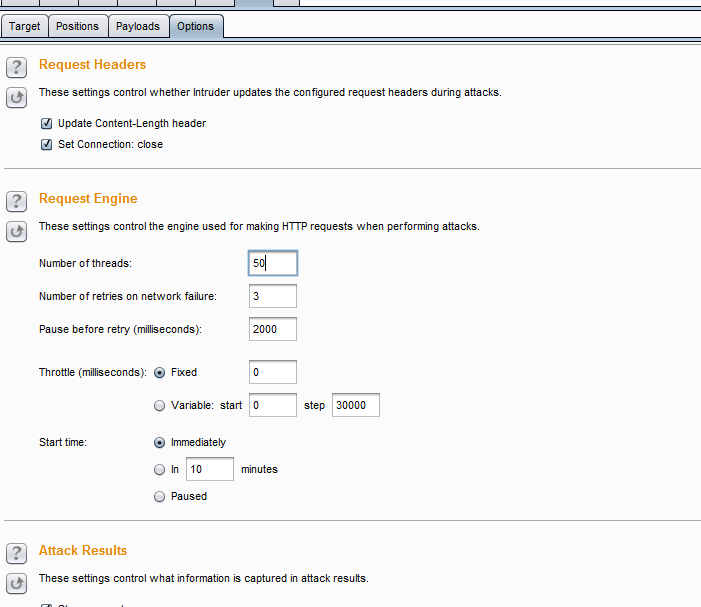
Task: Restore defaults for Attack Results section
Action: pos(16,583)
